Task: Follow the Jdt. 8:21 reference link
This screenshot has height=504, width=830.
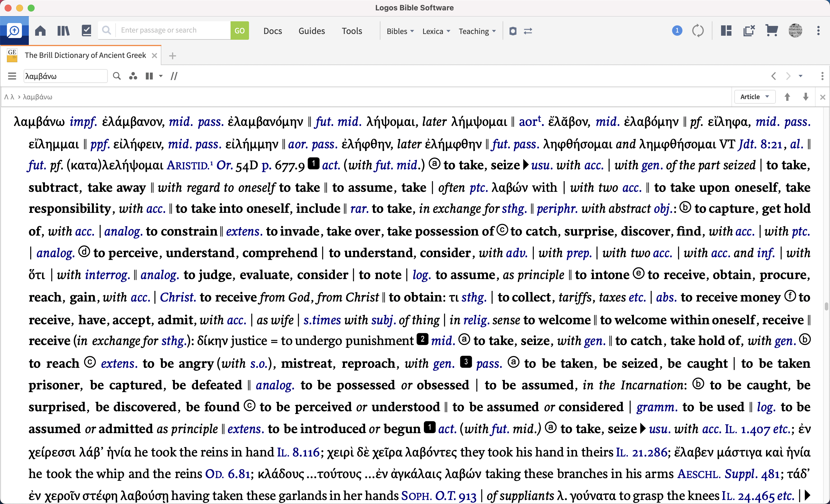Action: 760,145
